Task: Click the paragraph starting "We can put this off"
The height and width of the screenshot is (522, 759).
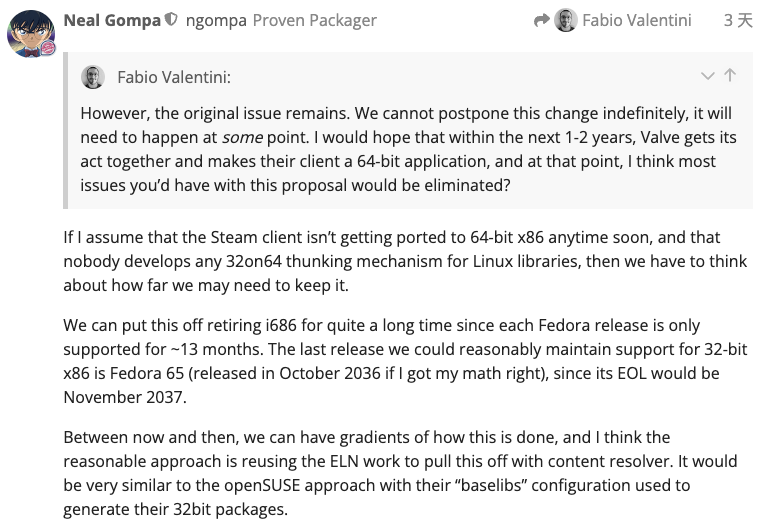Action: coord(400,361)
